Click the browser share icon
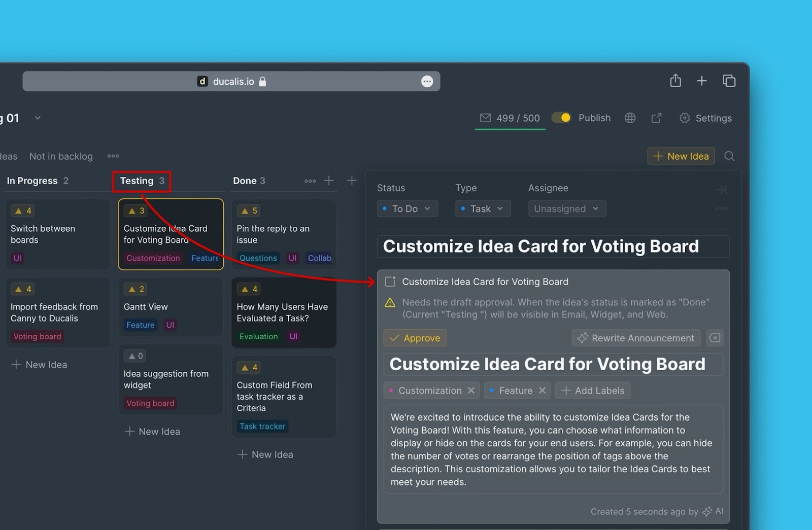 click(x=675, y=81)
